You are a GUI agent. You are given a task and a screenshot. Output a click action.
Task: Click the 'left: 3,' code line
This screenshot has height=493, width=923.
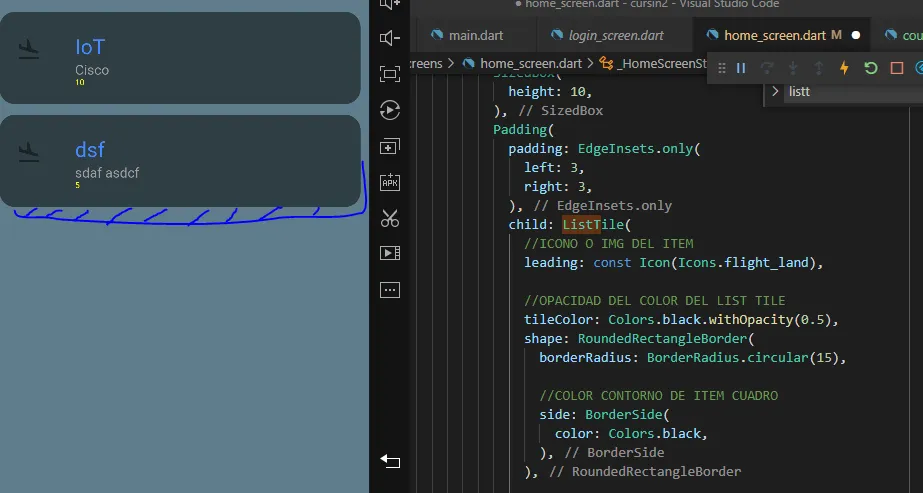tap(554, 168)
